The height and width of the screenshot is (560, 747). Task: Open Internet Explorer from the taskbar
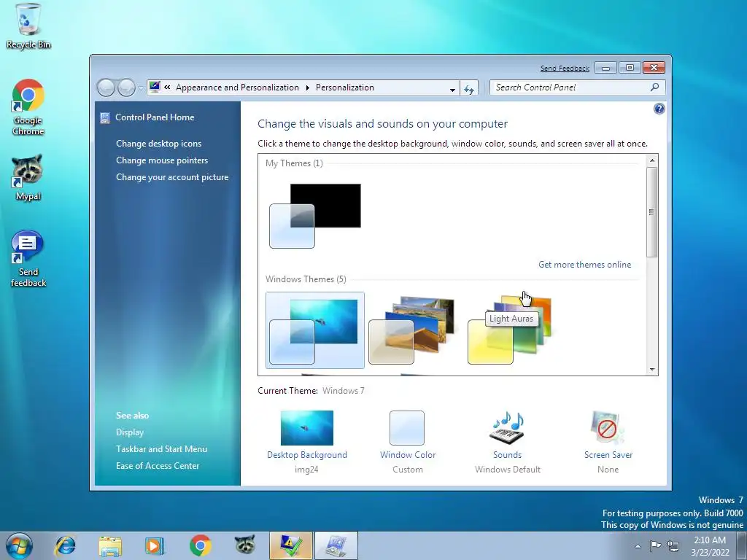tap(65, 545)
